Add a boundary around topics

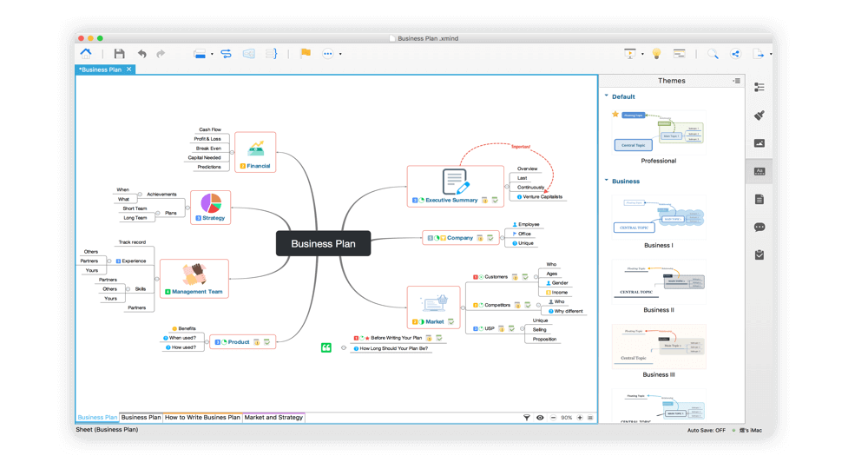248,54
